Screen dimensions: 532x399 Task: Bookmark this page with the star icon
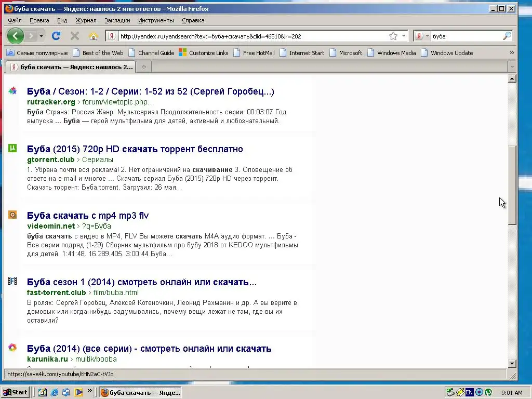click(393, 36)
